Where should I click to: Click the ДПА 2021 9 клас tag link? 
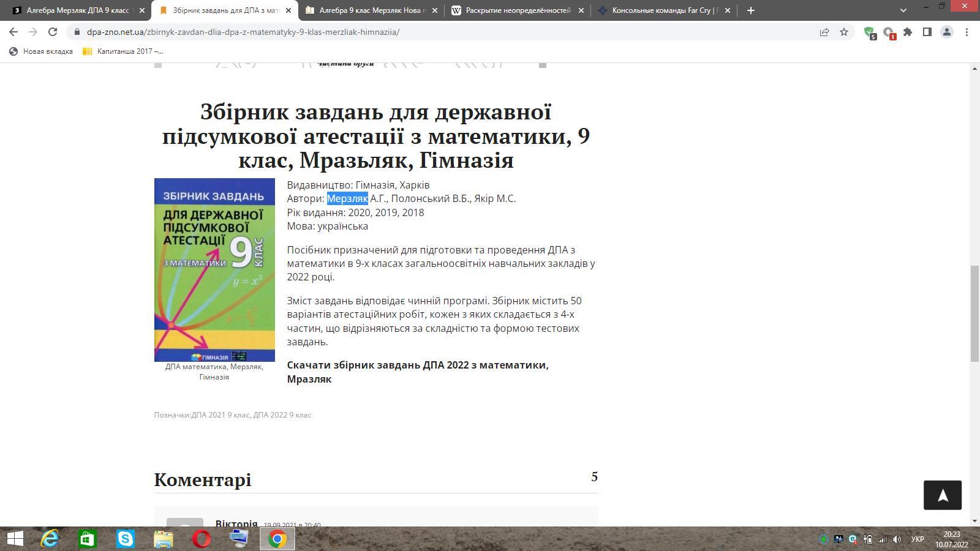(220, 415)
